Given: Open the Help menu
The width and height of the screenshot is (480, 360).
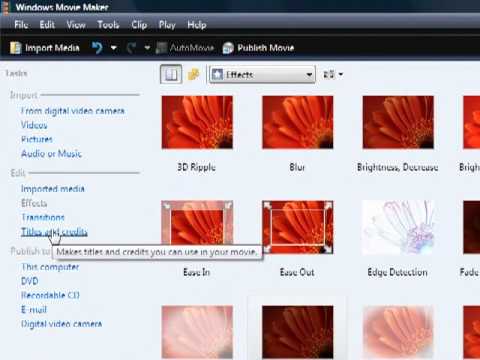Looking at the screenshot, I should pos(197,25).
